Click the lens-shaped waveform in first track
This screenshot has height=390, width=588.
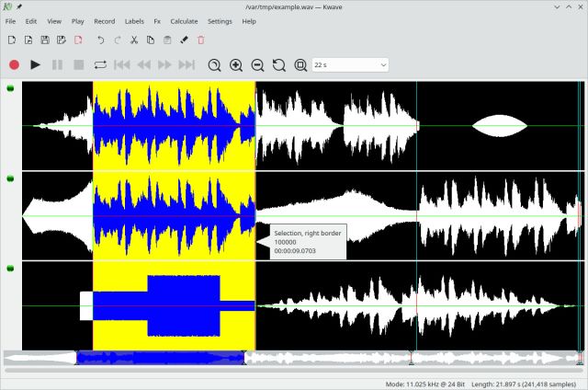tap(500, 125)
